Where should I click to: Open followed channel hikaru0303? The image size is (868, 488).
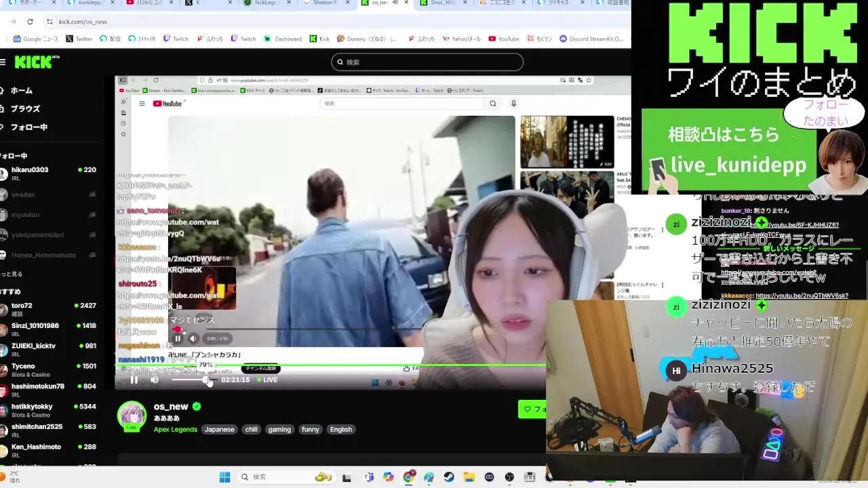pos(49,174)
